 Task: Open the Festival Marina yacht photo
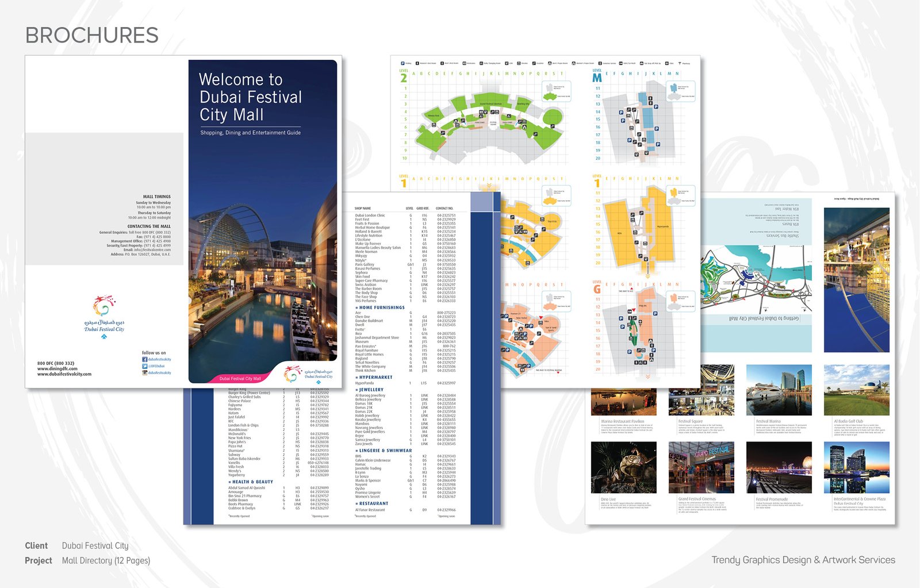pyautogui.click(x=779, y=390)
